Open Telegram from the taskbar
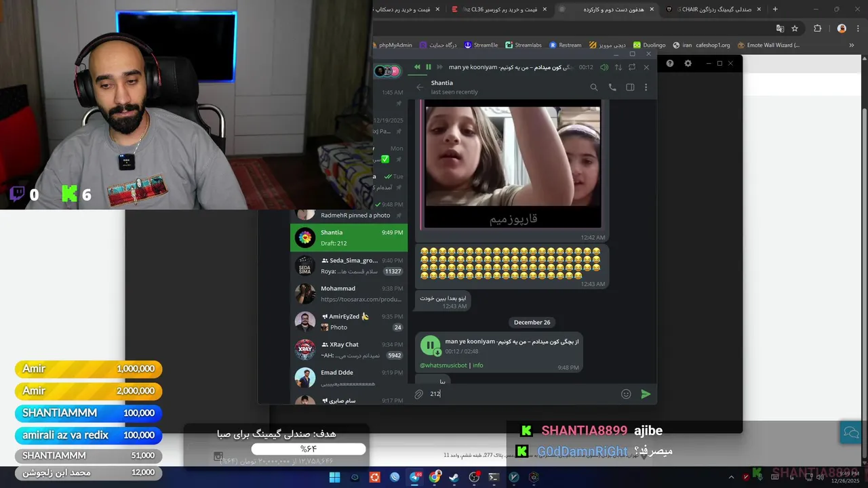The height and width of the screenshot is (488, 868). (x=415, y=477)
